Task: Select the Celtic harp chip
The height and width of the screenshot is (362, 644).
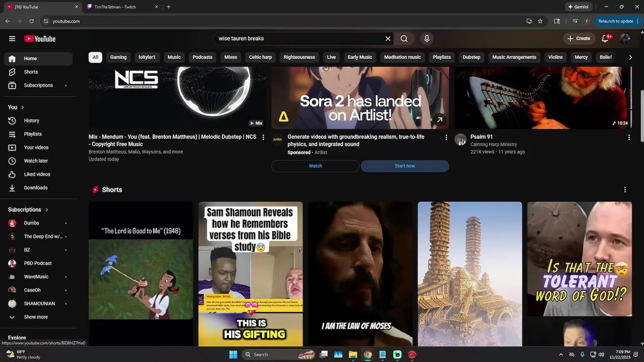Action: coord(260,57)
